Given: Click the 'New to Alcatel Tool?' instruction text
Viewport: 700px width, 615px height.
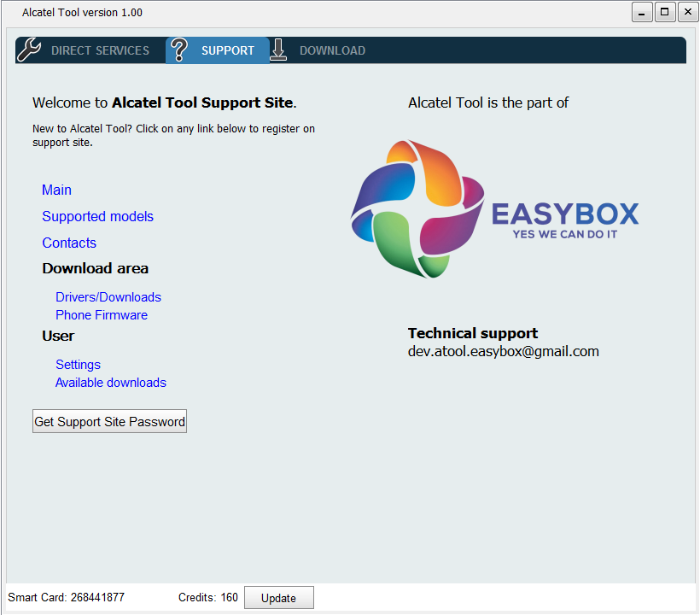Looking at the screenshot, I should pyautogui.click(x=173, y=135).
